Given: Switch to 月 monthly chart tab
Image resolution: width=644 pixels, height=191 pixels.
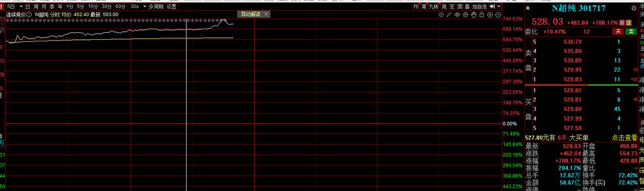Looking at the screenshot, I should 44,7.
